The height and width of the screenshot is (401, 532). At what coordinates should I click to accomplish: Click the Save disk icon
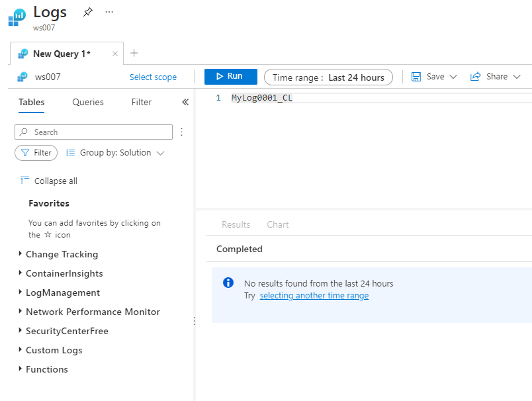(x=416, y=77)
